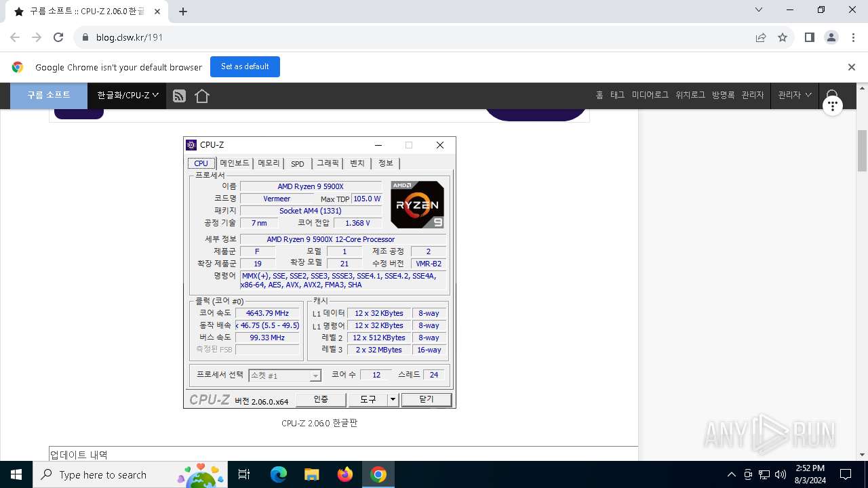Select the 메모리 tab in CPU-Z
The height and width of the screenshot is (488, 868).
[x=269, y=163]
